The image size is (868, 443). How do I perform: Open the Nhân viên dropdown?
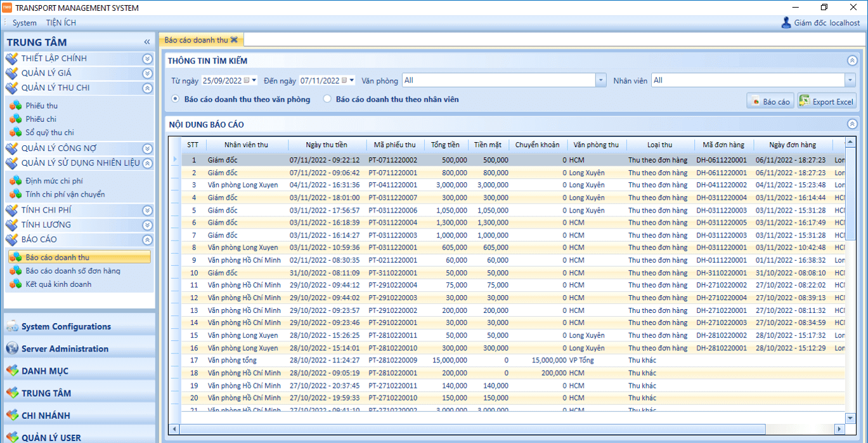850,81
